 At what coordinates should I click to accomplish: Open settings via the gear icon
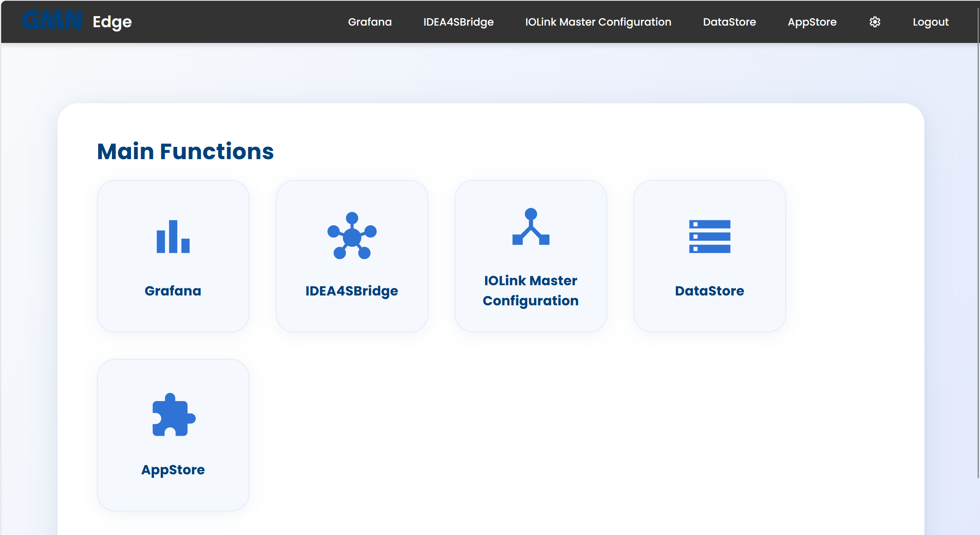[875, 22]
